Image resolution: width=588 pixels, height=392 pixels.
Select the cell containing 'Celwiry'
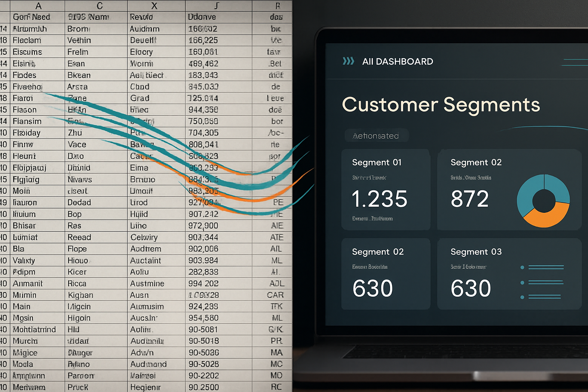pos(156,237)
